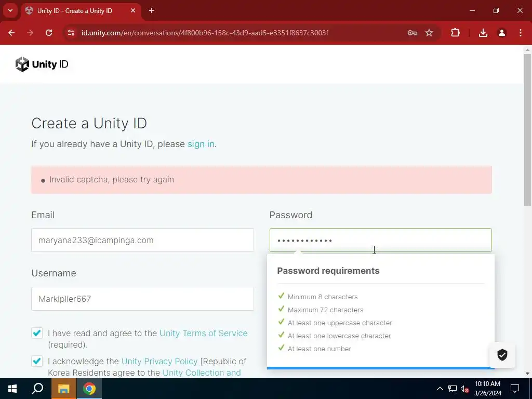Click 'Minimum 8 characters' requirement

click(323, 297)
